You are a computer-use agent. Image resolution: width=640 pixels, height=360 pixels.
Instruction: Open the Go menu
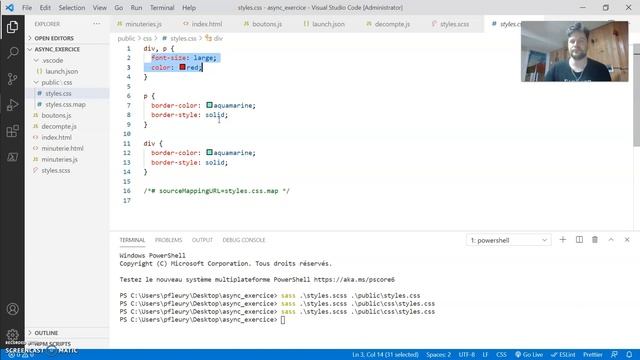pos(118,7)
